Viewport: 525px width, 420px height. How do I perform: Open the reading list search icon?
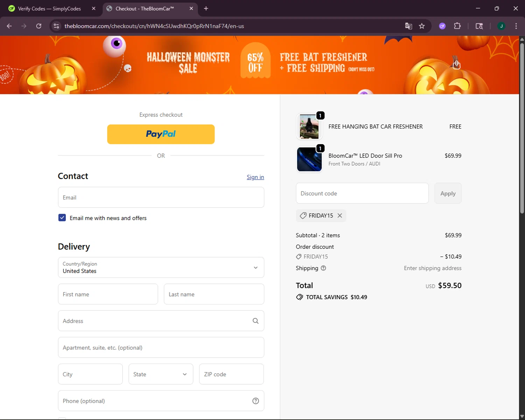click(479, 26)
